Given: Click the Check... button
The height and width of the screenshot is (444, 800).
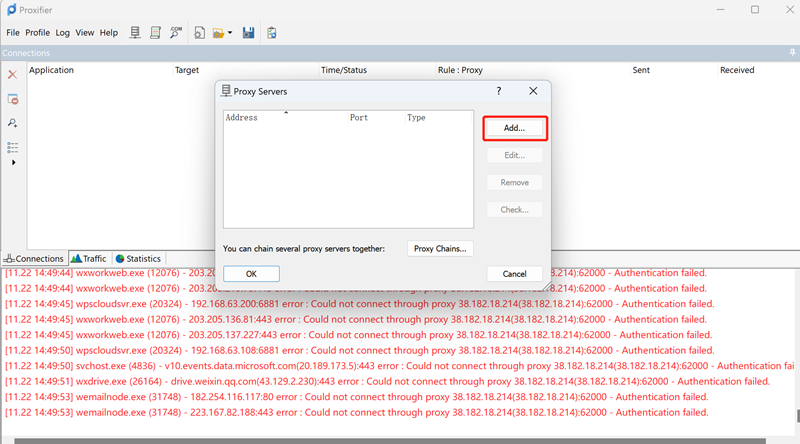Looking at the screenshot, I should [514, 210].
